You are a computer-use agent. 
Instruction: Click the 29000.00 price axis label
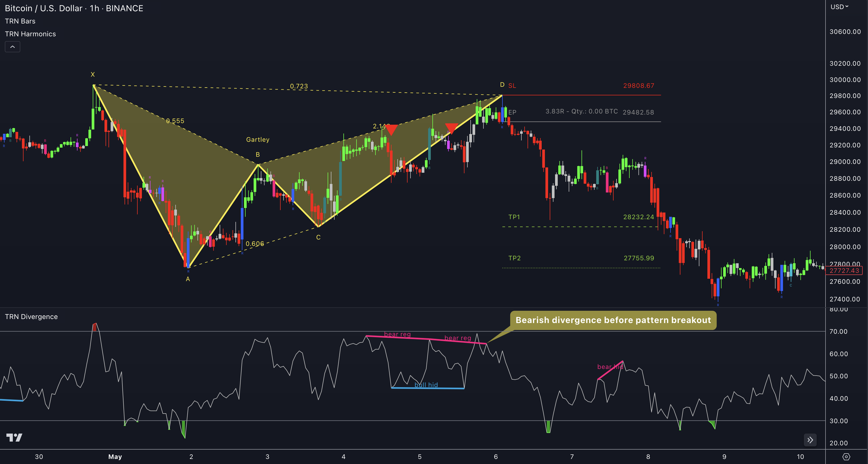(x=845, y=162)
